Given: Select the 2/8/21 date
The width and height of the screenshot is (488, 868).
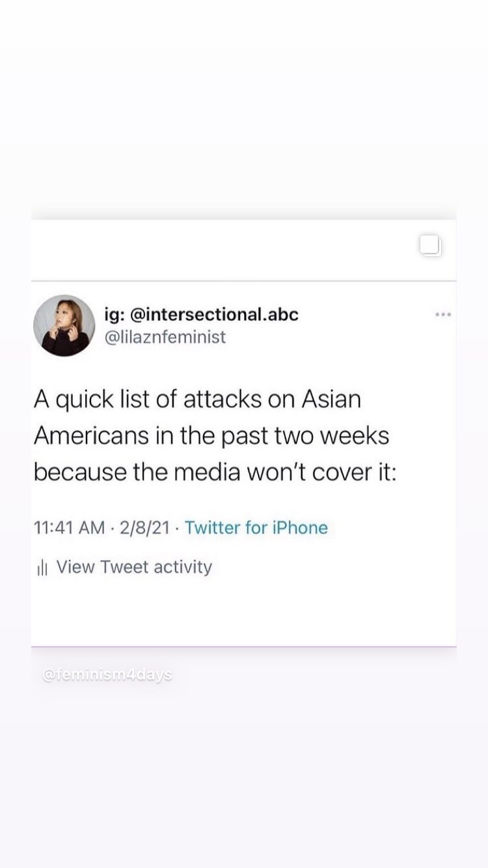Looking at the screenshot, I should click(x=145, y=528).
